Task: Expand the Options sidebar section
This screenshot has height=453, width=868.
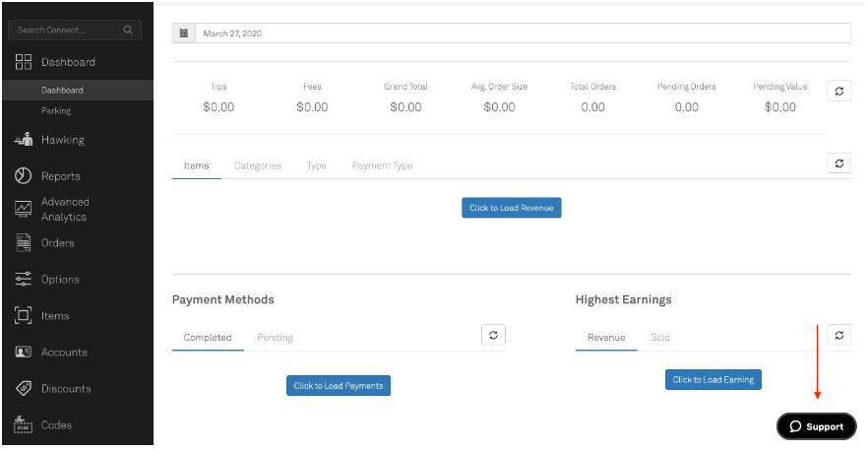Action: click(59, 280)
